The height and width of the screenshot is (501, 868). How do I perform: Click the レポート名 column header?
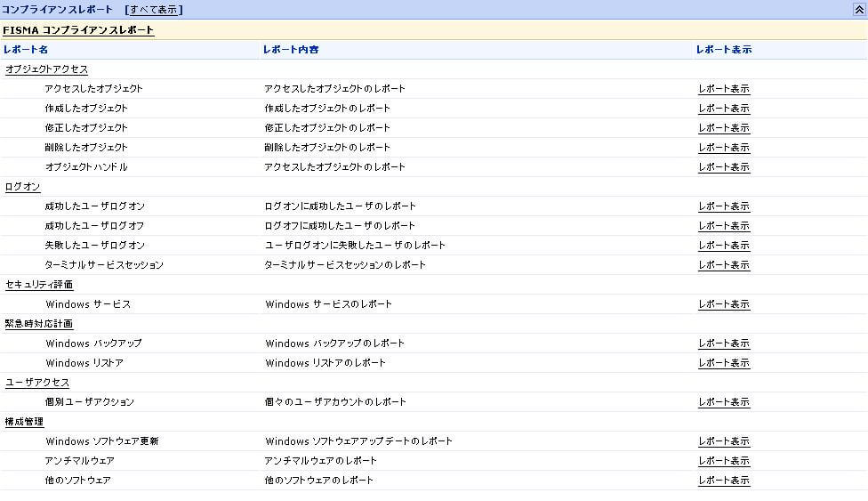coord(26,49)
